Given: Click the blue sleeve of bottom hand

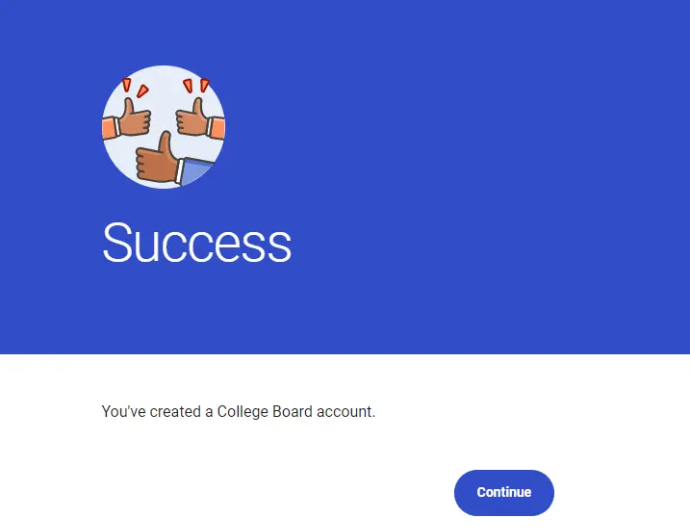Looking at the screenshot, I should pyautogui.click(x=197, y=171).
